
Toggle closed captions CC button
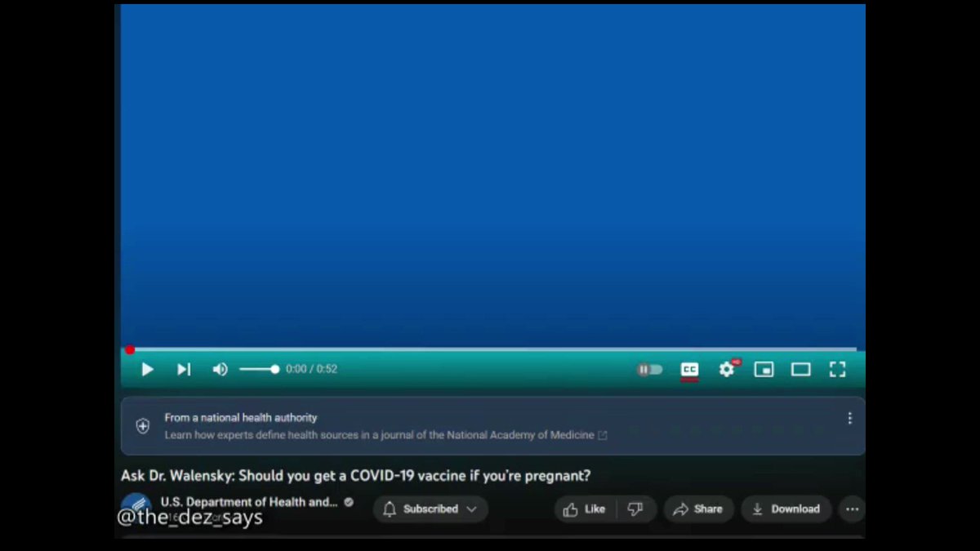coord(689,371)
